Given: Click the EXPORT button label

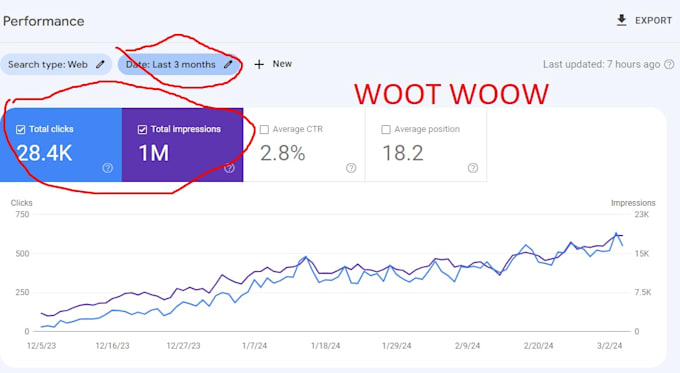Looking at the screenshot, I should 653,20.
